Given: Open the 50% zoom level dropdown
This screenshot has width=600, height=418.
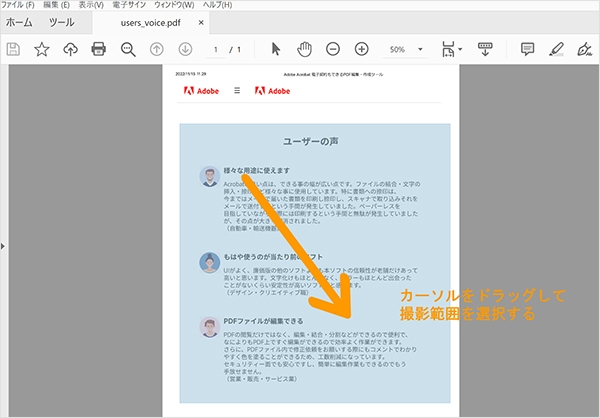Looking at the screenshot, I should 406,49.
